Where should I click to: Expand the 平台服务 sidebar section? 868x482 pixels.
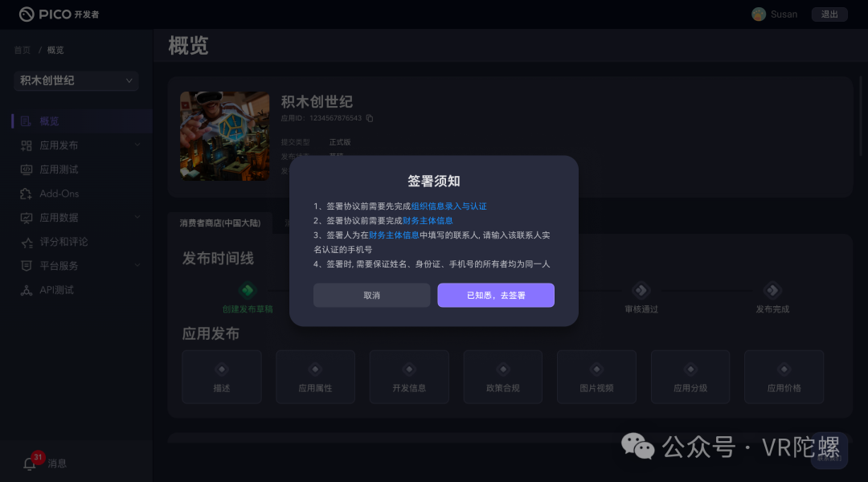137,265
